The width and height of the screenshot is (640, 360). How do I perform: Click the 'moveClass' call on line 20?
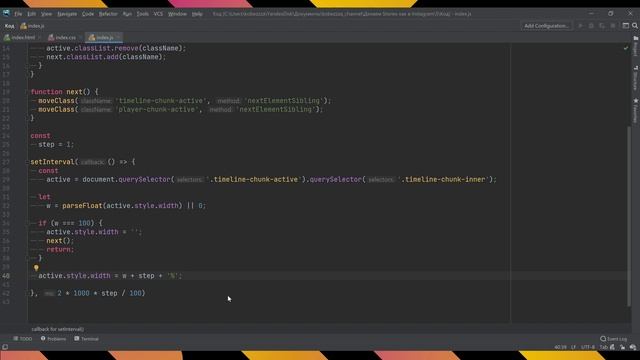[56, 101]
